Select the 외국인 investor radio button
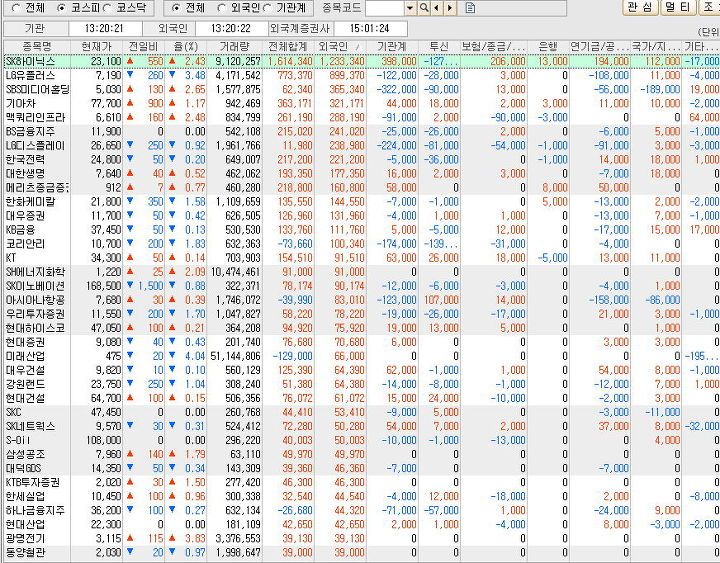Viewport: 720px width, 563px height. point(221,8)
